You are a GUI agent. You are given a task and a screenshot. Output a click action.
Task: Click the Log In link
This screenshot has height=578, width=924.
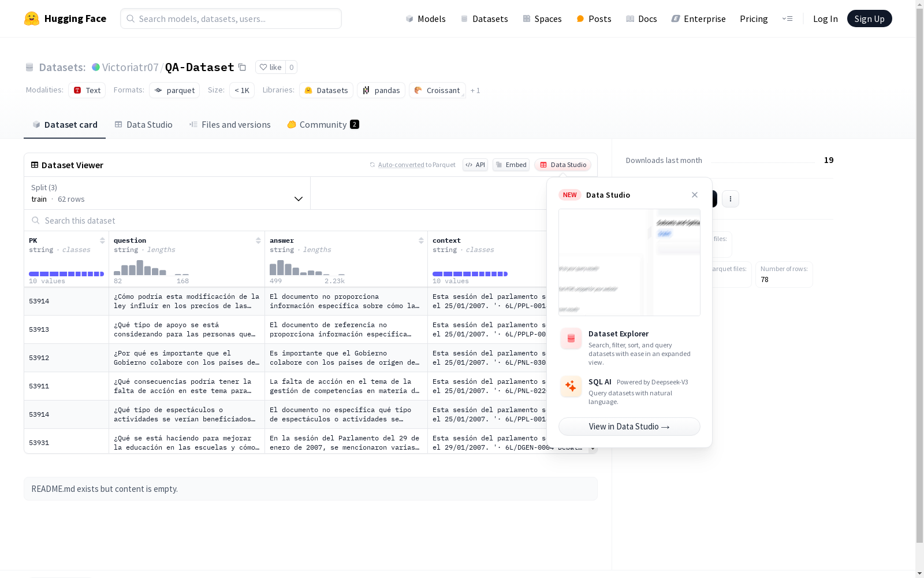825,19
